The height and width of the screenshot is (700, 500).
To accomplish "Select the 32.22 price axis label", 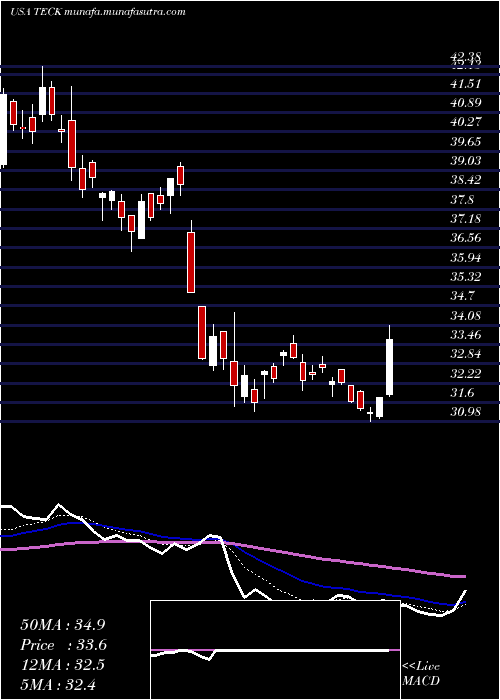I will tap(466, 374).
